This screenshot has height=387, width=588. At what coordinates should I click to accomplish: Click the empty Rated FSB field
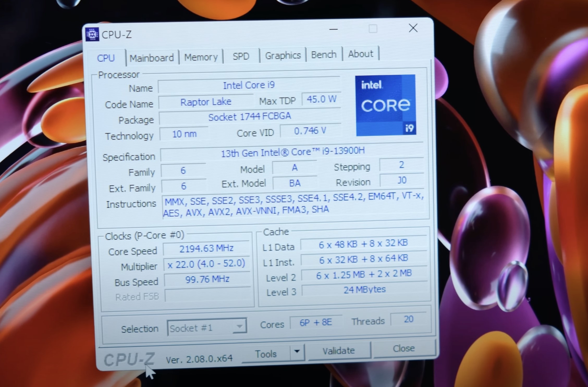pyautogui.click(x=208, y=295)
